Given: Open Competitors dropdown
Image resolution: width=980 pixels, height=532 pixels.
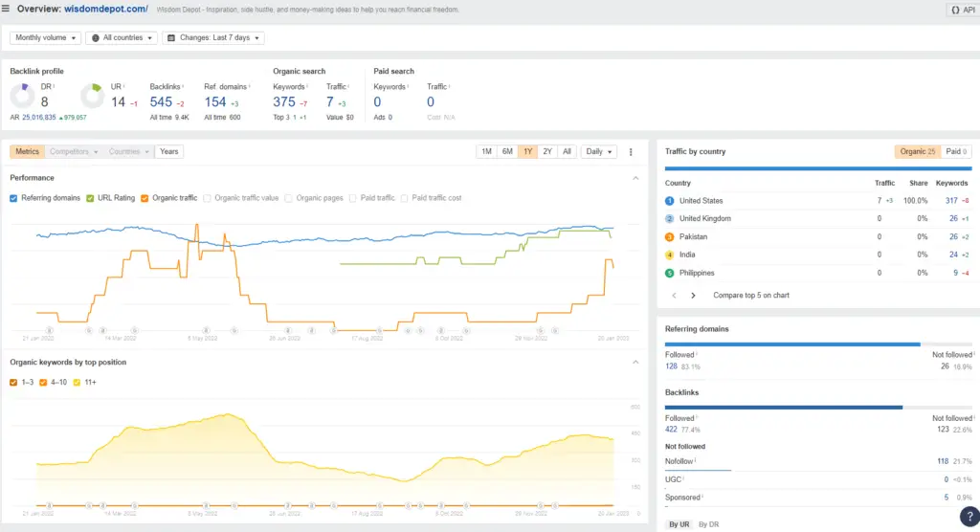Looking at the screenshot, I should 74,152.
